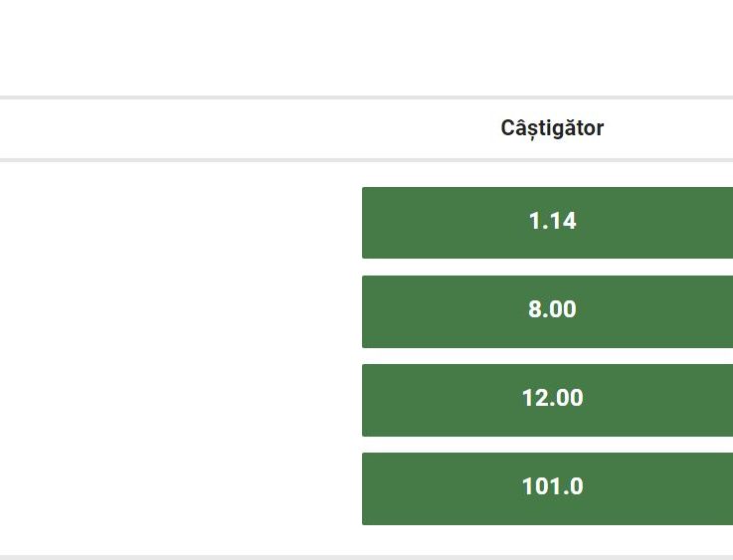Select the 1.14 odds button
The width and height of the screenshot is (733, 560).
(x=547, y=223)
